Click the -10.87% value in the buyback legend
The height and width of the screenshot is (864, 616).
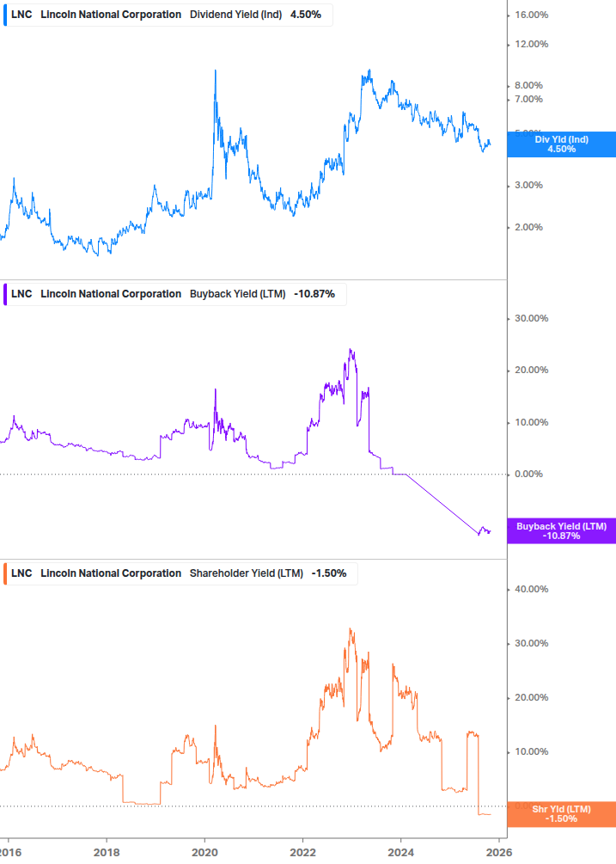click(314, 294)
